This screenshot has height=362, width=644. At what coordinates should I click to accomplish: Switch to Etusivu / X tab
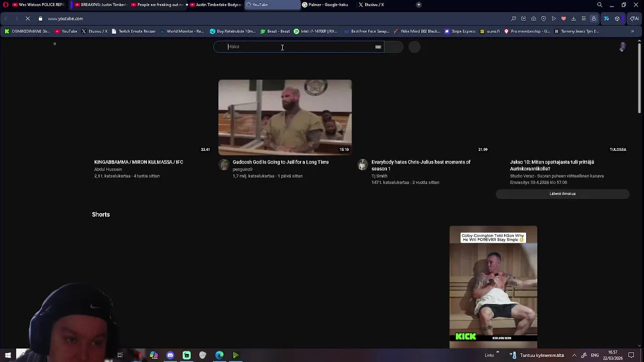point(373,5)
